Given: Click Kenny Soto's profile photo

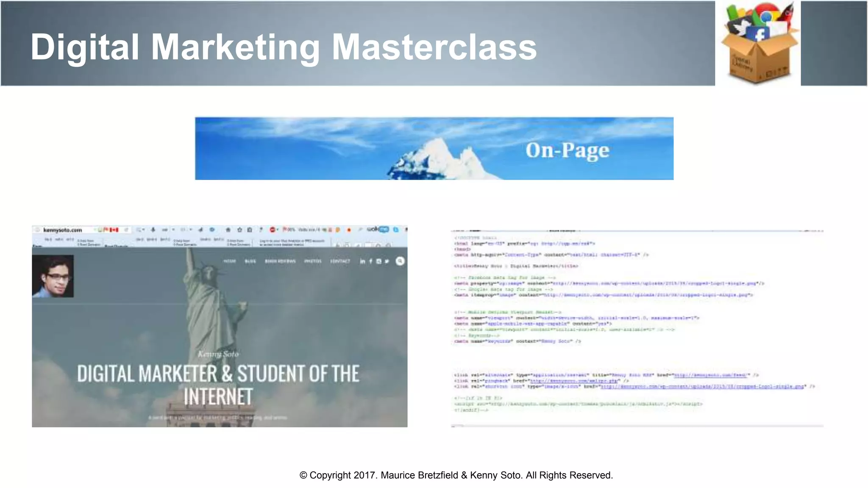Looking at the screenshot, I should pyautogui.click(x=53, y=276).
